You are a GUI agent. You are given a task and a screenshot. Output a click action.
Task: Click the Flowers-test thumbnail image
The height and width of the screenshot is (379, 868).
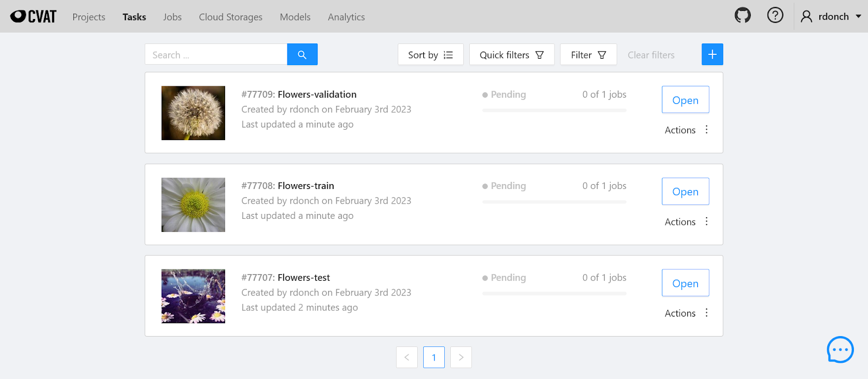coord(193,296)
